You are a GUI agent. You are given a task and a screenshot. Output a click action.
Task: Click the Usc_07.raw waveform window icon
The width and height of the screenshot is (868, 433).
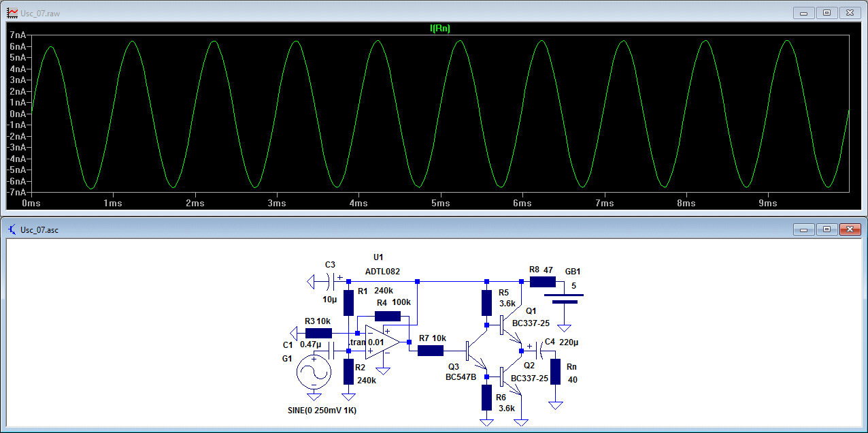pyautogui.click(x=11, y=13)
